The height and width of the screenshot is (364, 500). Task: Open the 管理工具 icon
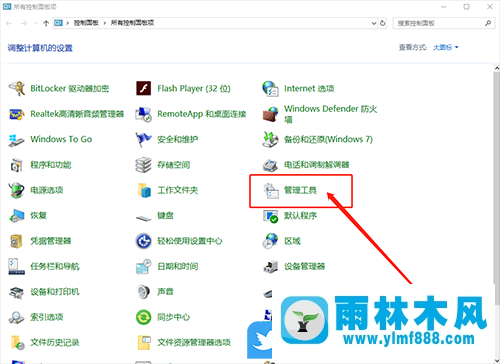(271, 191)
